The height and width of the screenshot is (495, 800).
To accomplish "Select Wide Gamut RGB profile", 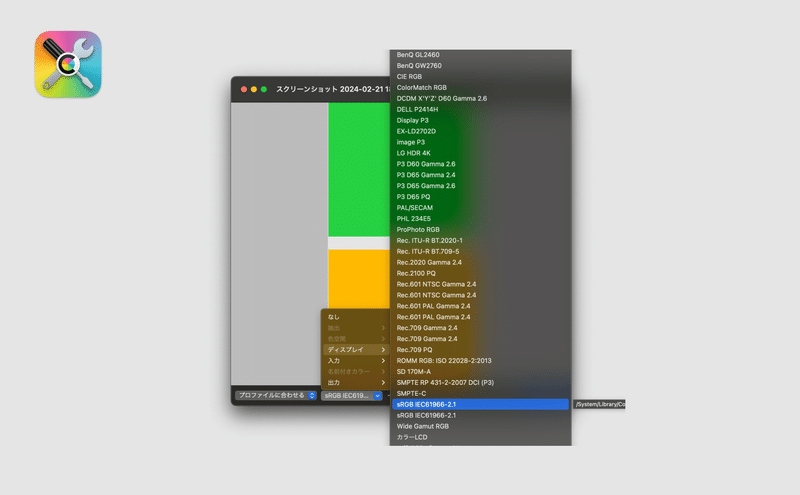I will pos(481,426).
